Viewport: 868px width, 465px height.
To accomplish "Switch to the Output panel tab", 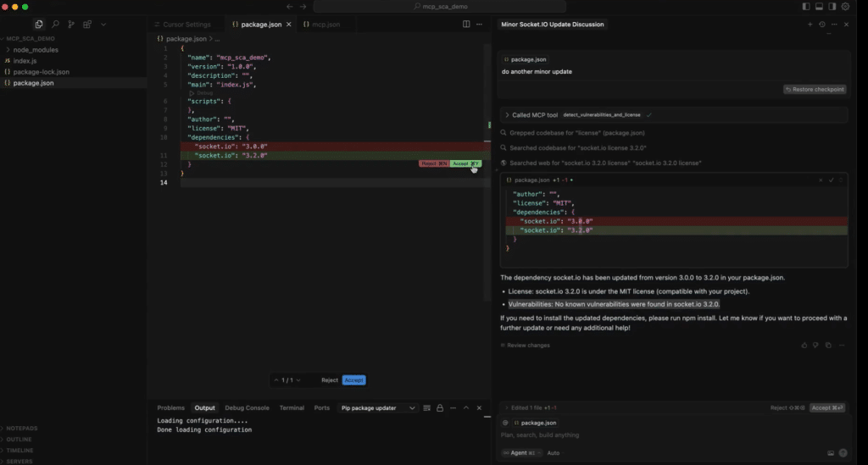I will click(204, 408).
